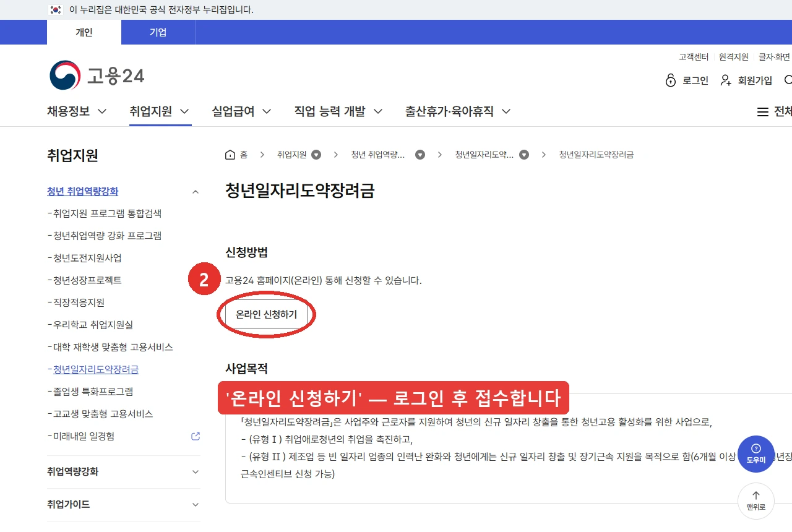Viewport: 792px width, 532px height.
Task: Switch to the 기업 tab
Action: click(x=158, y=32)
